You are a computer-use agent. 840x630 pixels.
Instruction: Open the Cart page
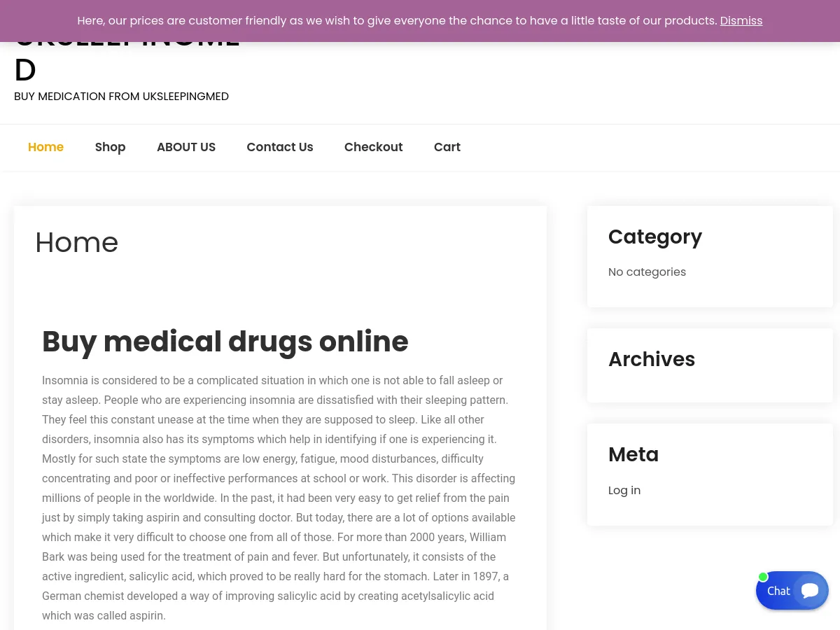(x=447, y=147)
